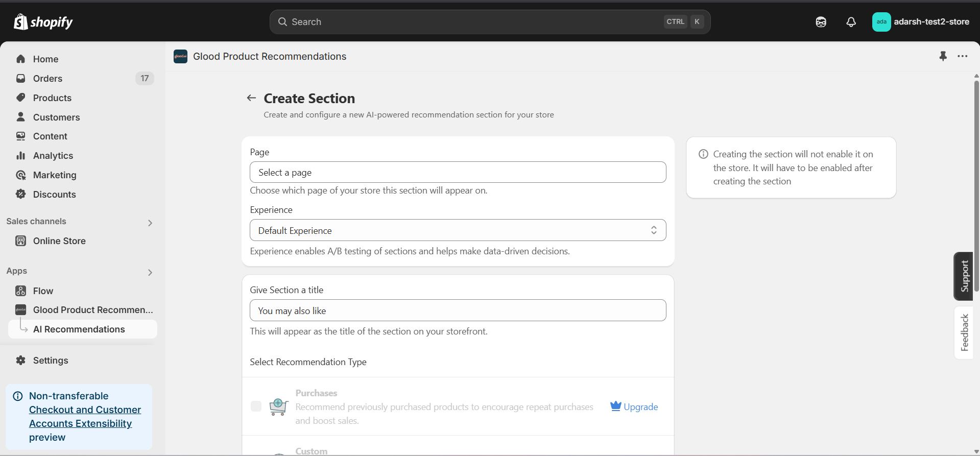Go back using the arrow beside Create Section

point(251,98)
